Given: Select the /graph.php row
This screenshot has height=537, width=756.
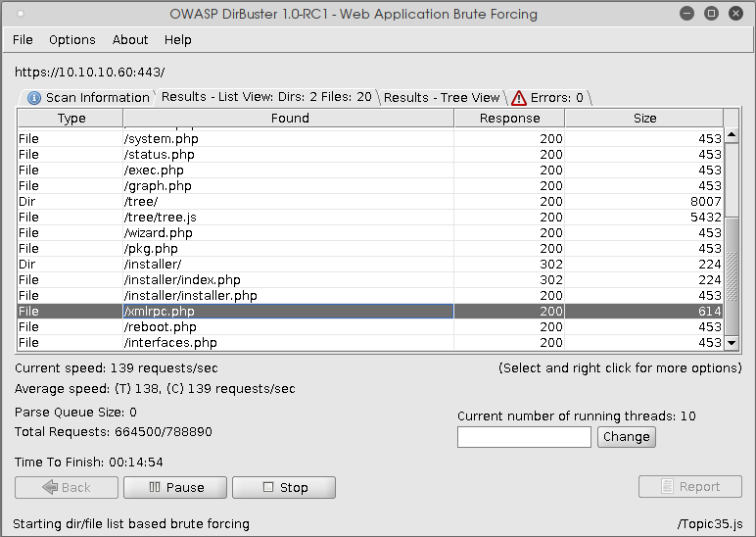Looking at the screenshot, I should pos(370,186).
